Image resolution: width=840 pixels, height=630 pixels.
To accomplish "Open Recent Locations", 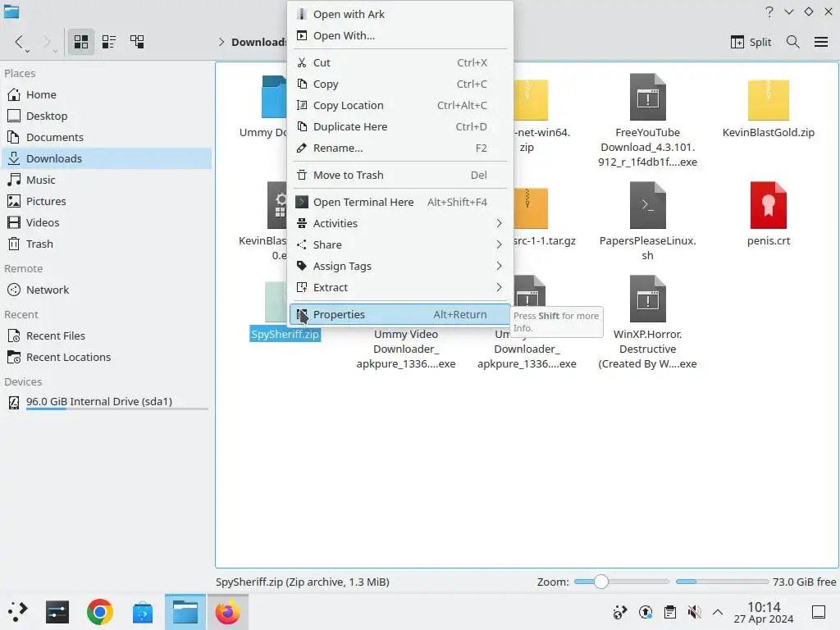I will pyautogui.click(x=106, y=358).
